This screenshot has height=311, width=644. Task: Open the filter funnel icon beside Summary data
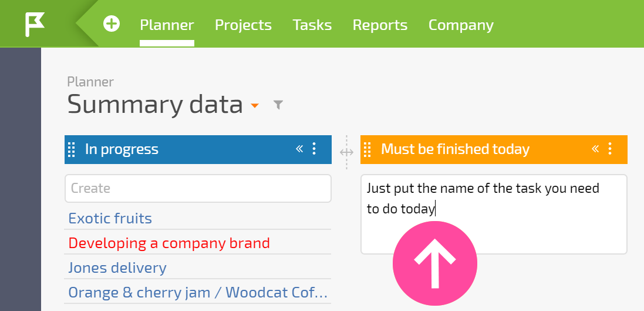[278, 105]
